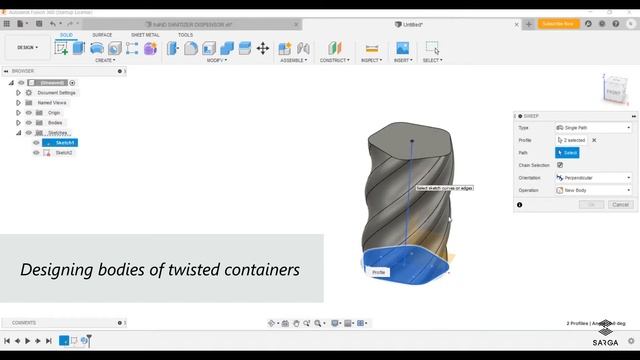Expand the Named Views node
The width and height of the screenshot is (640, 360).
pyautogui.click(x=18, y=103)
